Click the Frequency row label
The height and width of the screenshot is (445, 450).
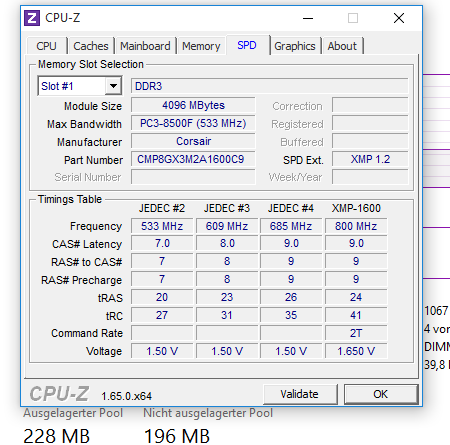click(x=96, y=226)
